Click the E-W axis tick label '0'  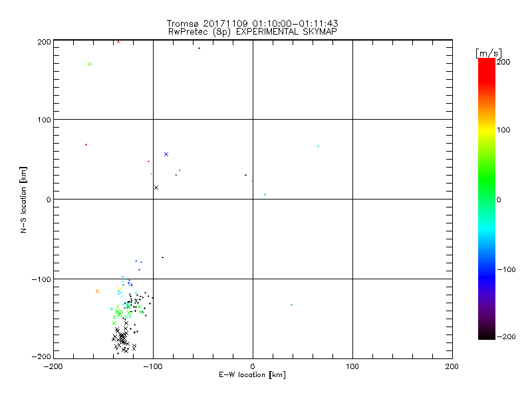[253, 367]
